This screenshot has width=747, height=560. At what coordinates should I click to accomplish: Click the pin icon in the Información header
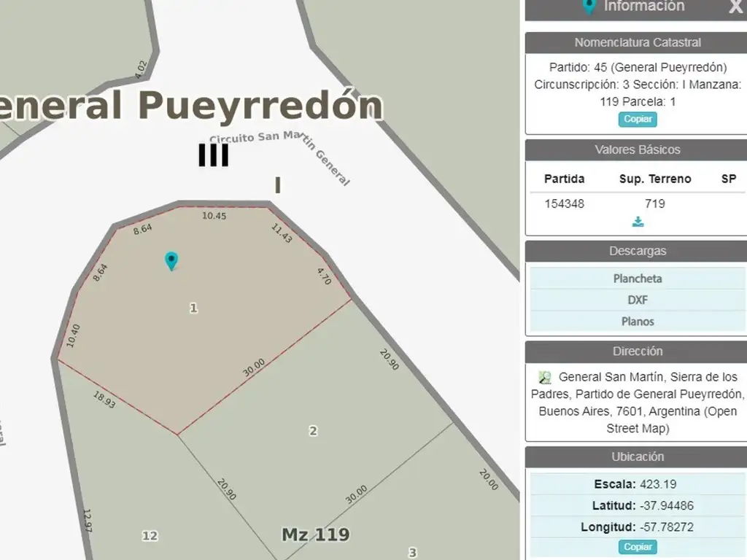(x=589, y=7)
